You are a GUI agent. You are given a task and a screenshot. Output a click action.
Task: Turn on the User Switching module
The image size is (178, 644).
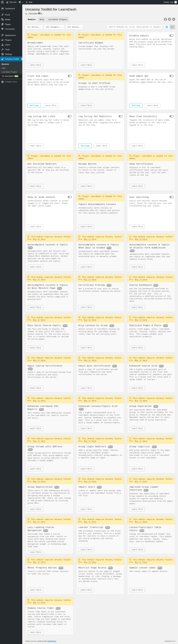[171, 197]
